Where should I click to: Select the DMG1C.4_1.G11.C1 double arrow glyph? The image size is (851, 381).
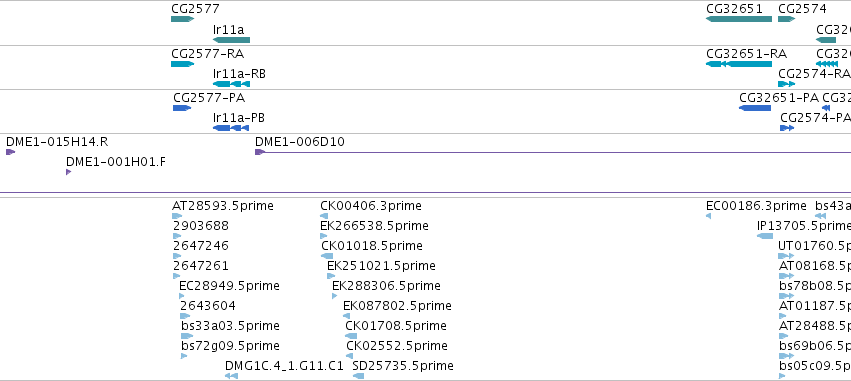pos(232,376)
